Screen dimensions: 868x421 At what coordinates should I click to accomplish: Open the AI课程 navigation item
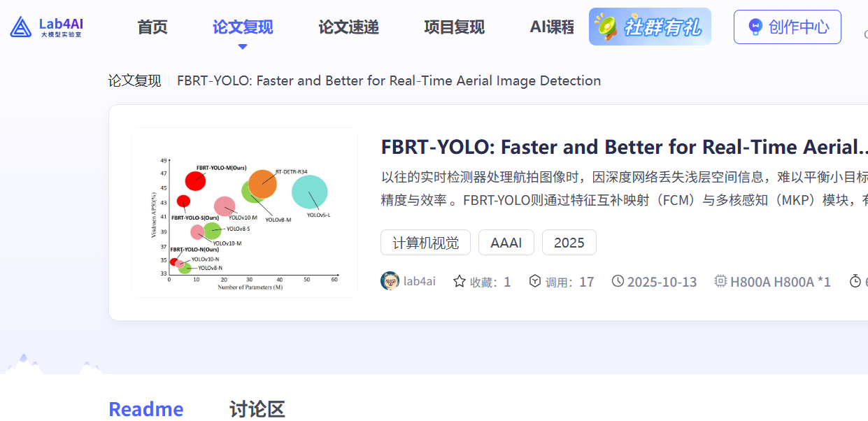click(x=552, y=27)
